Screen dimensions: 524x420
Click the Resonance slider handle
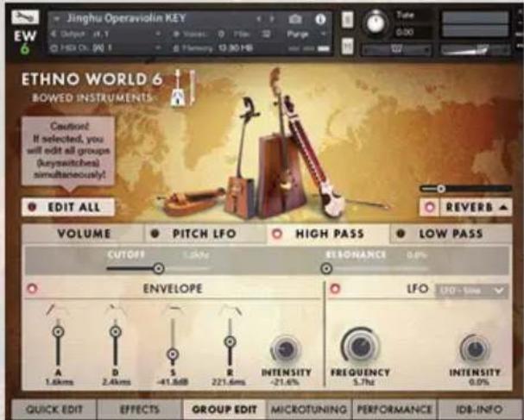point(326,268)
